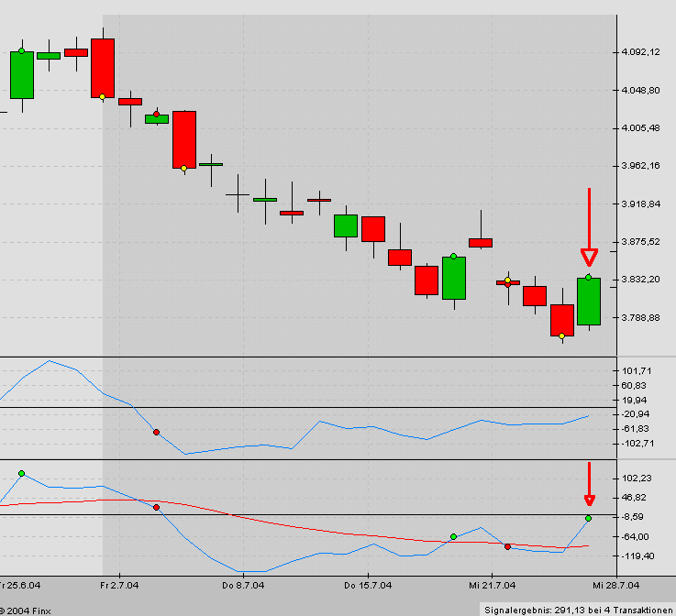The height and width of the screenshot is (616, 676).
Task: Click the -119,40 value on the bottom indicator scale
Action: coord(637,555)
